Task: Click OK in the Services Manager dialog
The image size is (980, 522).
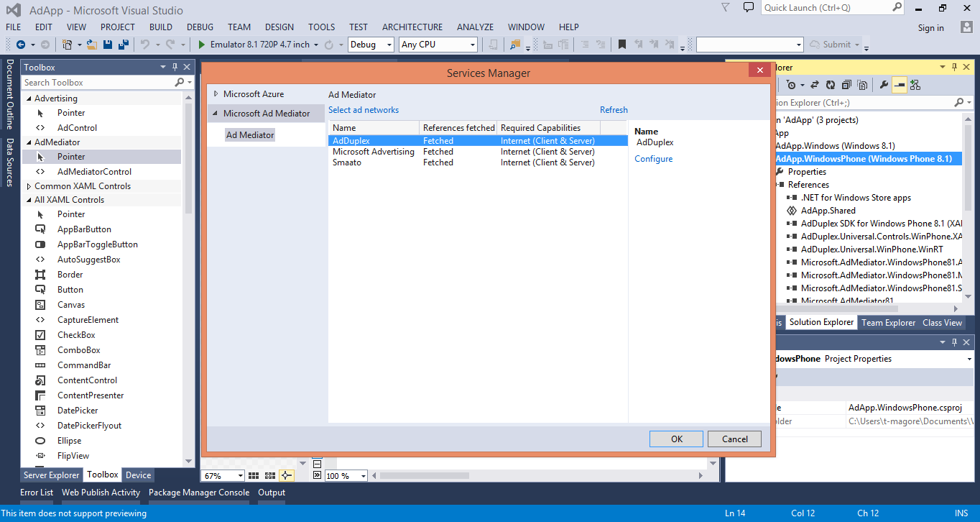Action: (677, 439)
